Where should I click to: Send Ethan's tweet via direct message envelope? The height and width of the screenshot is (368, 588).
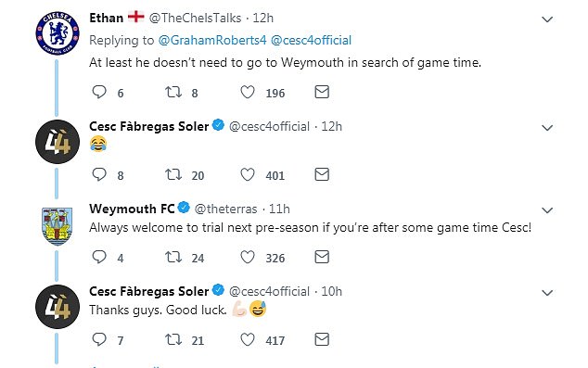click(322, 92)
